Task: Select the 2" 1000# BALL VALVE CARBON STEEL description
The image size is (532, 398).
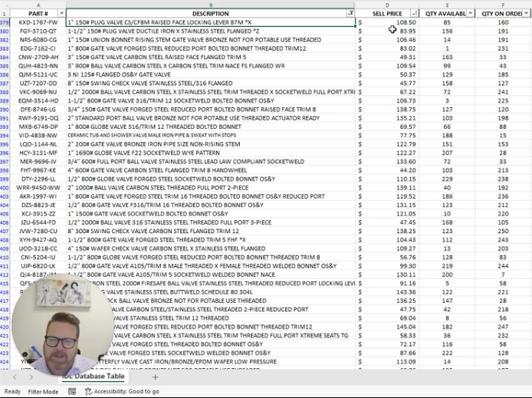Action: pyautogui.click(x=211, y=188)
